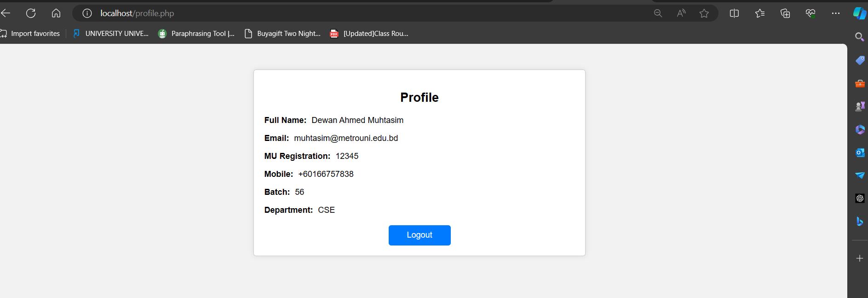Image resolution: width=868 pixels, height=298 pixels.
Task: Open Paraphrasing Tool bookmark
Action: click(196, 34)
